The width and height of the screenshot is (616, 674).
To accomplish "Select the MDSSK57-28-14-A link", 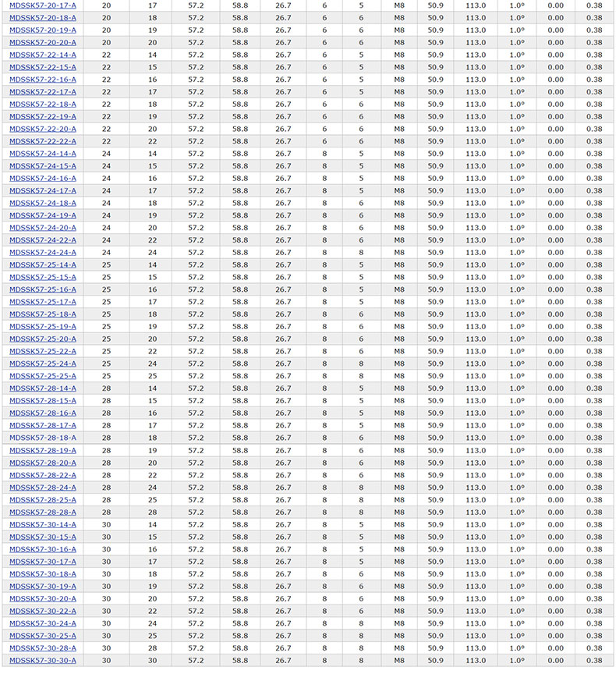I will point(43,388).
